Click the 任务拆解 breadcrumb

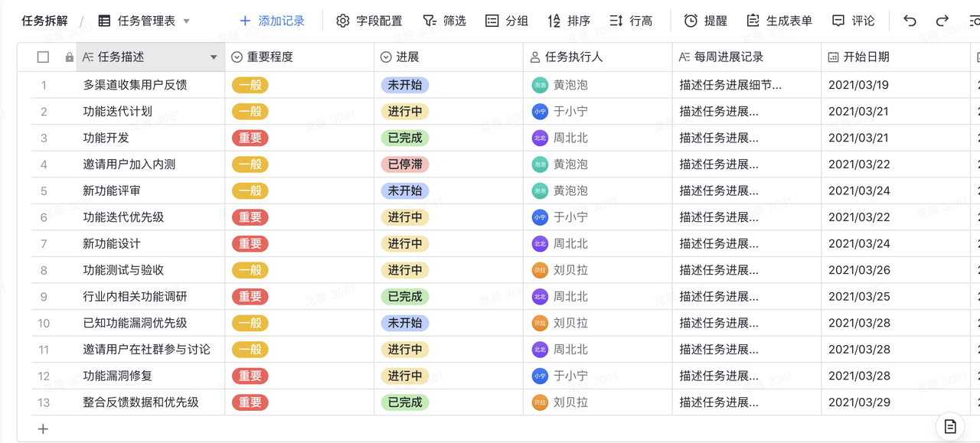coord(44,21)
